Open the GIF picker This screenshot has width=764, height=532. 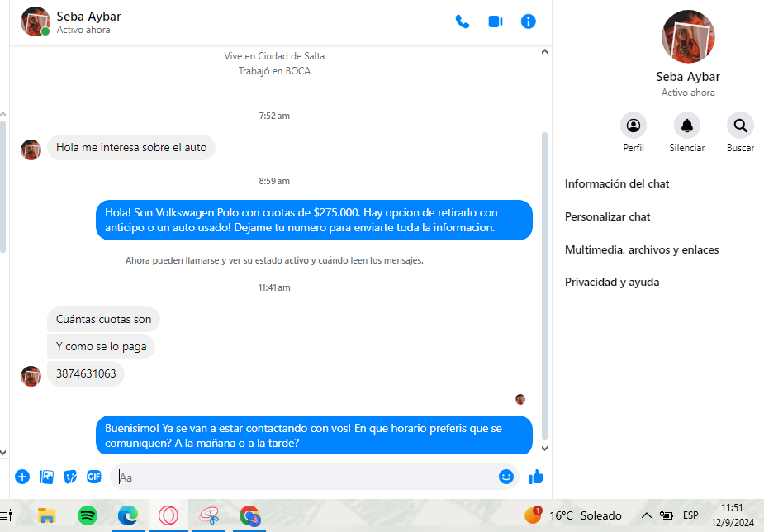[94, 477]
